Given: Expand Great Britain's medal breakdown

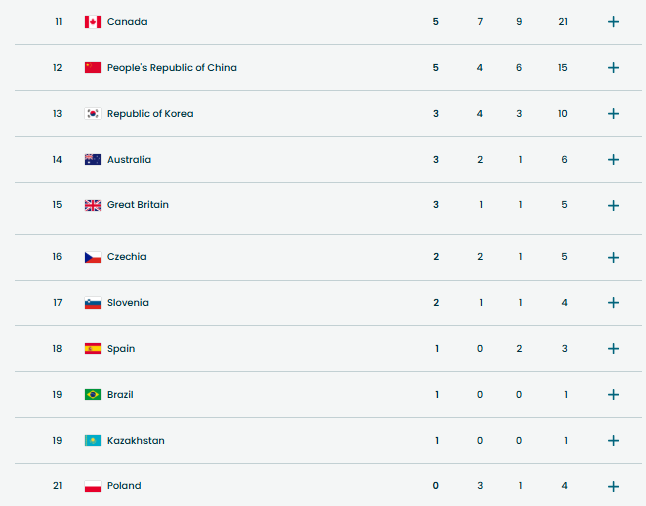Looking at the screenshot, I should click(613, 206).
